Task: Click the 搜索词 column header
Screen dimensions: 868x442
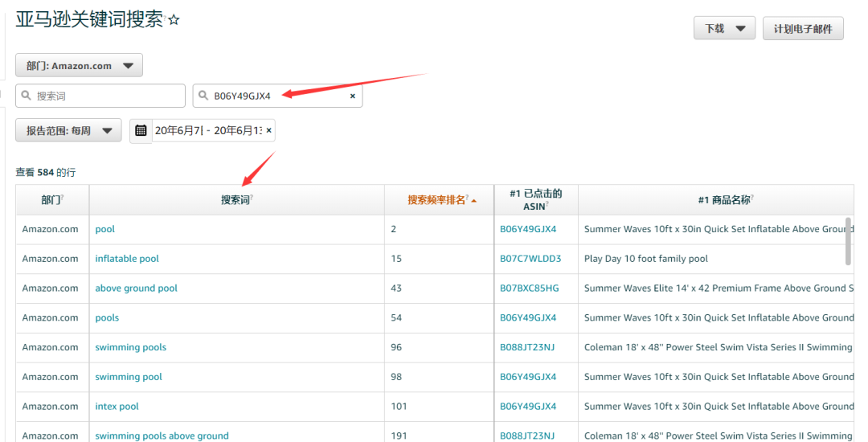Action: (236, 200)
